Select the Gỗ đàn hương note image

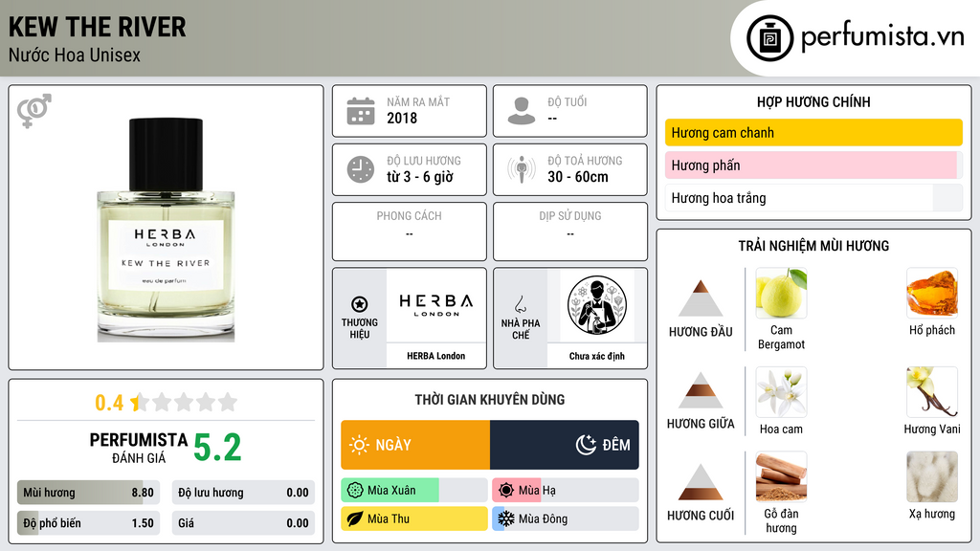pos(781,476)
